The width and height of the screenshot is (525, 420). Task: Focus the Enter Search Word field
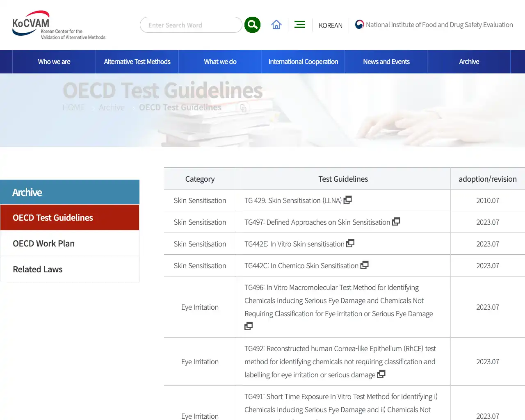click(191, 25)
